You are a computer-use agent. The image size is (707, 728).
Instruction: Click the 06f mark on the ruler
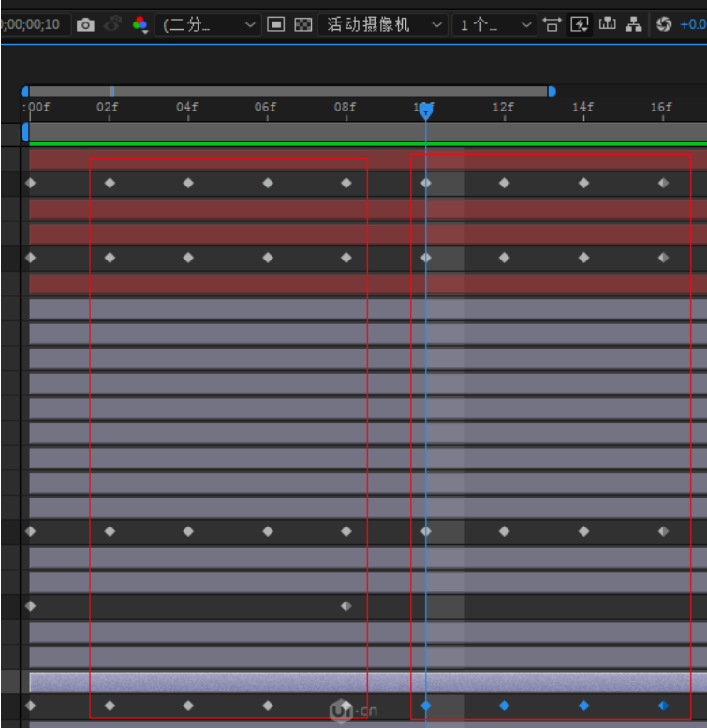(265, 107)
